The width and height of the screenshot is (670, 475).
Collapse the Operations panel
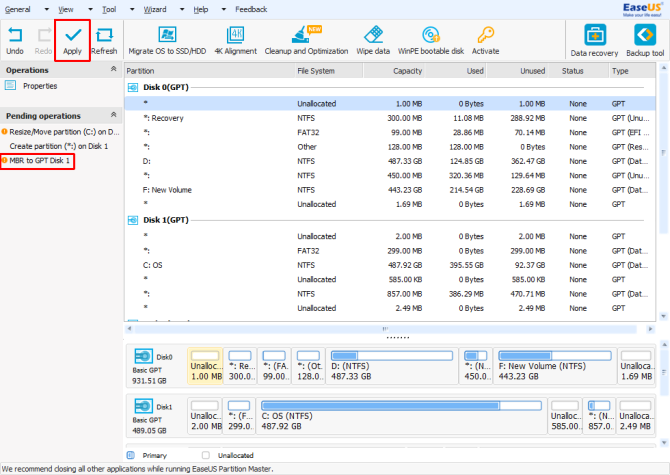click(113, 69)
